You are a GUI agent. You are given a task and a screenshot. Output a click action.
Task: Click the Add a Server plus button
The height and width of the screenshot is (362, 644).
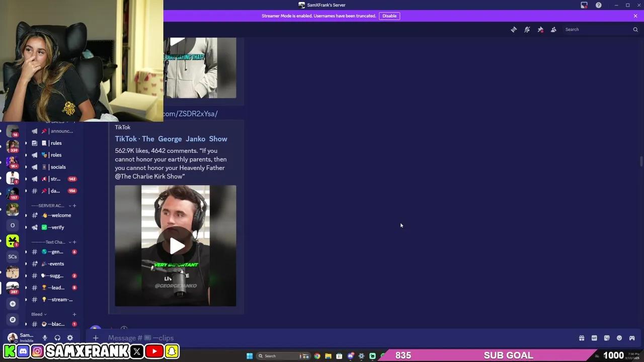pyautogui.click(x=13, y=304)
